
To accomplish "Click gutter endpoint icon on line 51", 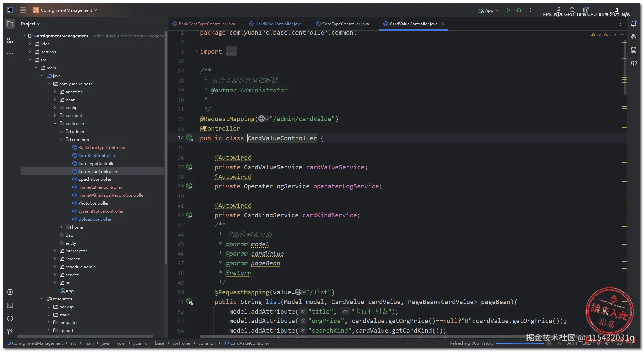I will point(189,302).
